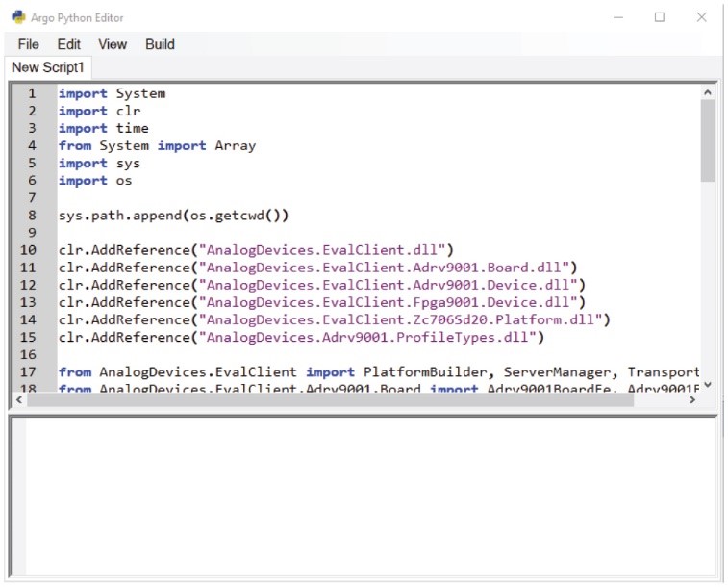Viewport: 728px width, 587px height.
Task: Close the Argo Python Editor window
Action: click(x=702, y=17)
